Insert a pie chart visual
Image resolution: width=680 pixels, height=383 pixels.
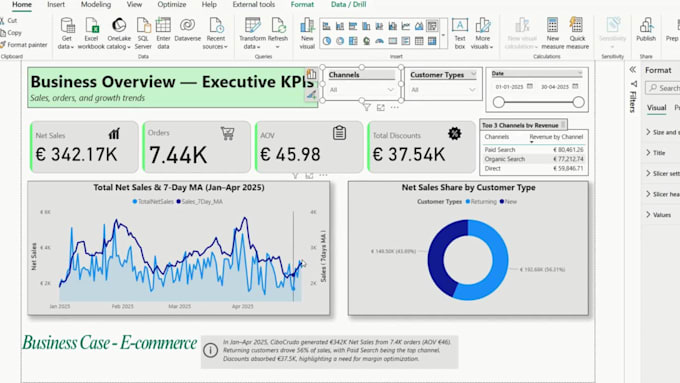click(x=327, y=41)
